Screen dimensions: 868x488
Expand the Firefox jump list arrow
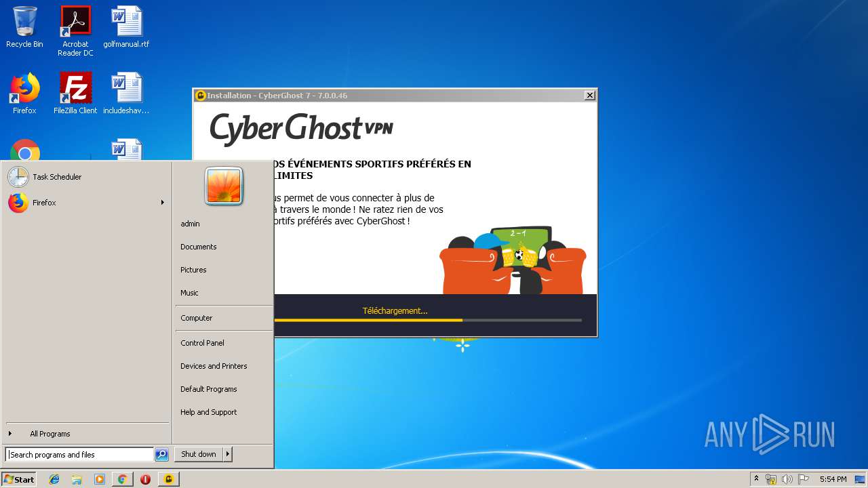coord(162,203)
